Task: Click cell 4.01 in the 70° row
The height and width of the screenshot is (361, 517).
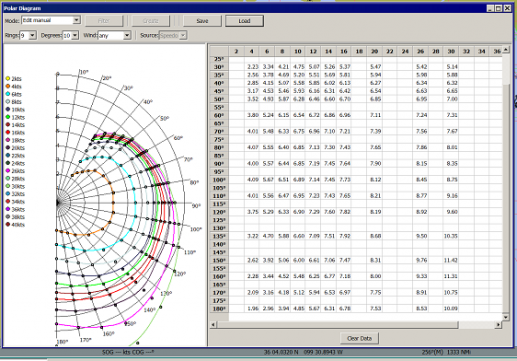Action: tap(252, 131)
